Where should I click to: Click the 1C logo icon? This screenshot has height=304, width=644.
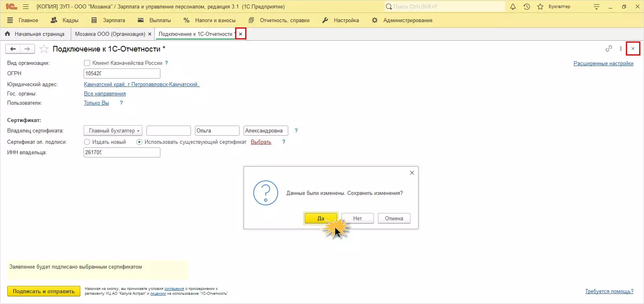pyautogui.click(x=11, y=7)
